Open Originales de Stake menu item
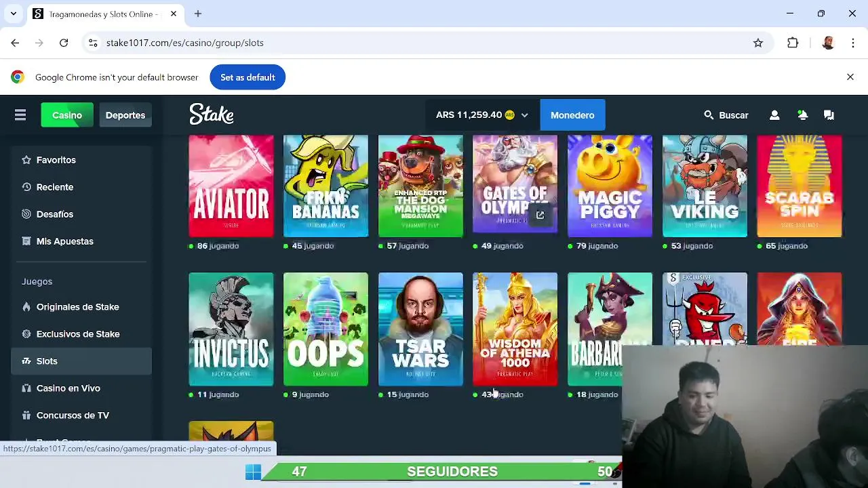Viewport: 868px width, 488px height. (x=81, y=307)
